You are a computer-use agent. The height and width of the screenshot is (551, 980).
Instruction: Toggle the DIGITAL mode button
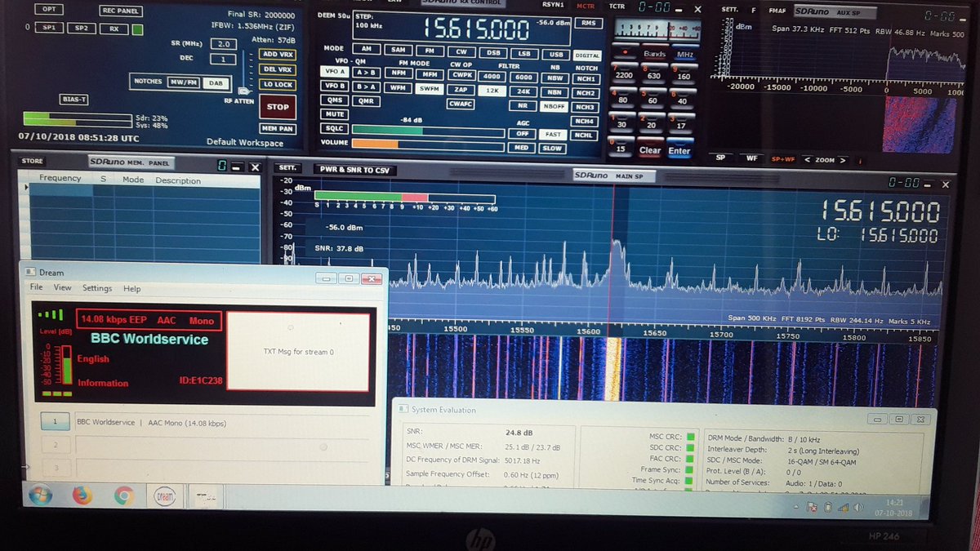click(x=587, y=55)
